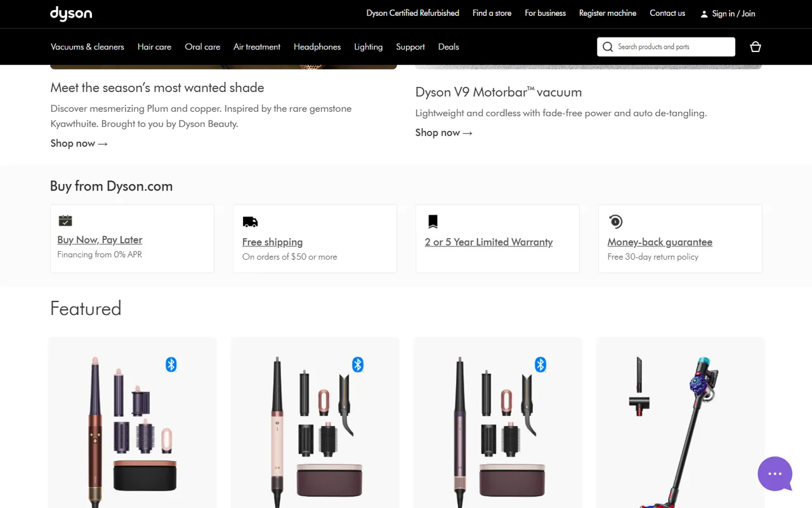Open the shopping basket icon
Image resolution: width=812 pixels, height=508 pixels.
(x=755, y=47)
